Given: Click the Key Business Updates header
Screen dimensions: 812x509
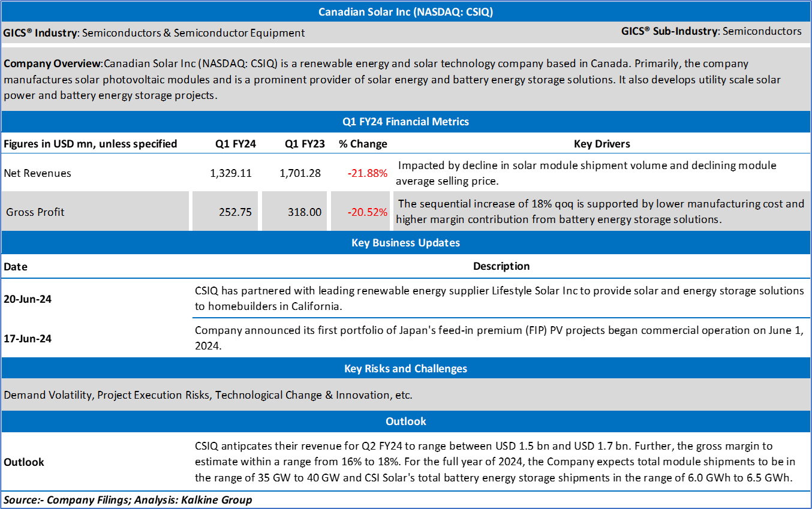Looking at the screenshot, I should click(405, 243).
